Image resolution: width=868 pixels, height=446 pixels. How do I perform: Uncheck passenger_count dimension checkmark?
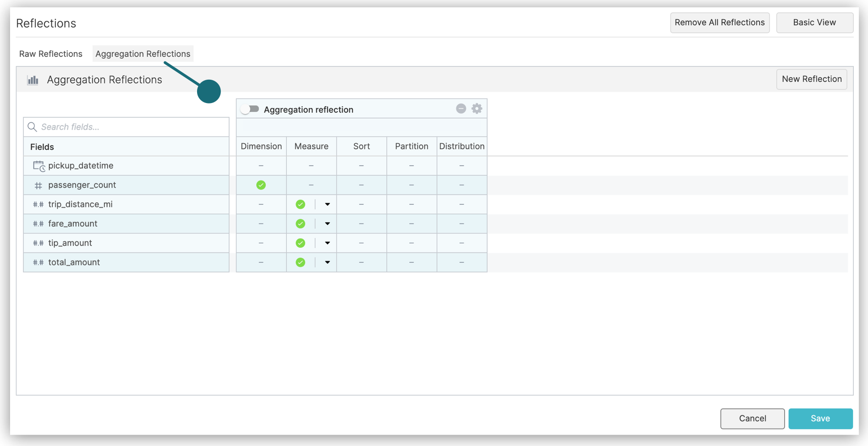click(261, 185)
